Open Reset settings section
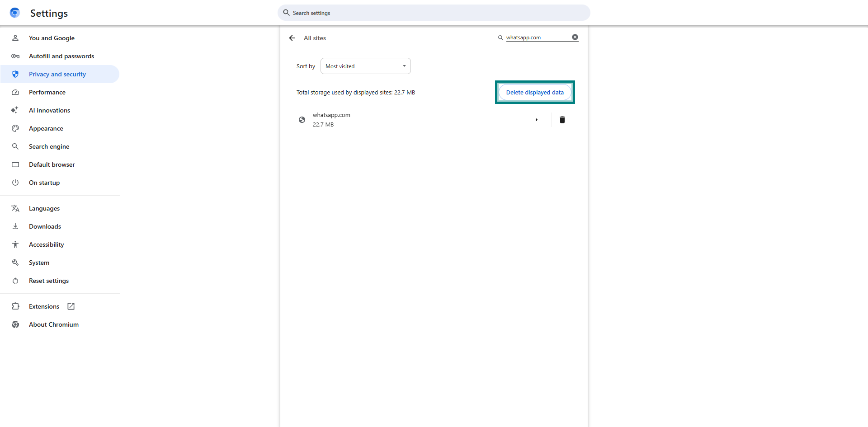 pos(60,281)
